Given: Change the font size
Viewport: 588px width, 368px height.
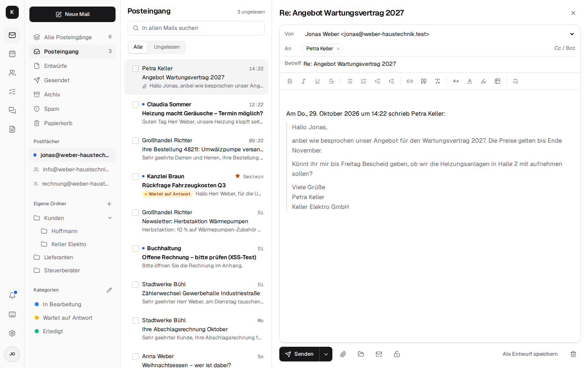Looking at the screenshot, I should pyautogui.click(x=456, y=81).
